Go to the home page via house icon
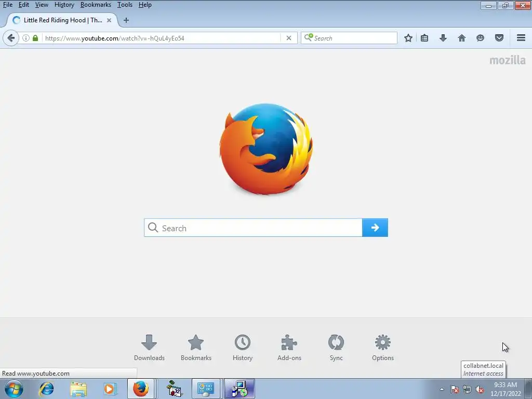 pyautogui.click(x=461, y=38)
